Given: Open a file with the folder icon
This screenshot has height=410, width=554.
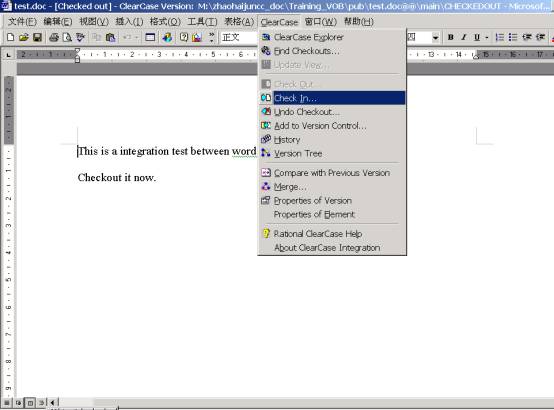Looking at the screenshot, I should coord(24,37).
